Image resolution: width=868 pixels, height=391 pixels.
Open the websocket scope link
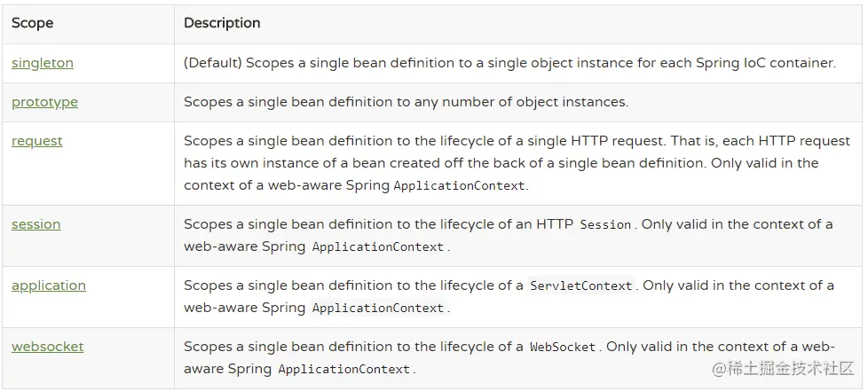click(47, 347)
